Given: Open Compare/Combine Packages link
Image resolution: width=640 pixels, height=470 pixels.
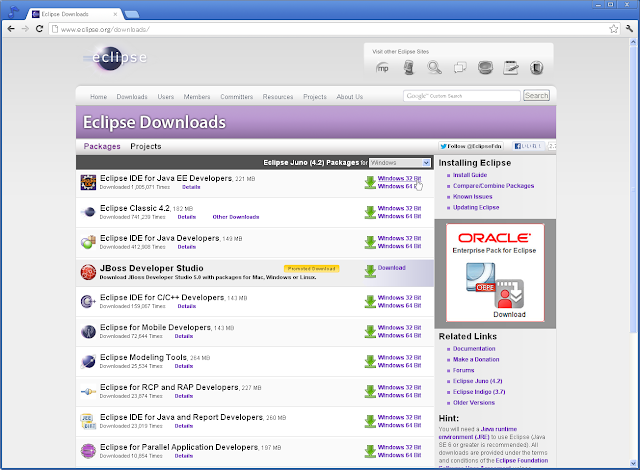Looking at the screenshot, I should (x=493, y=186).
